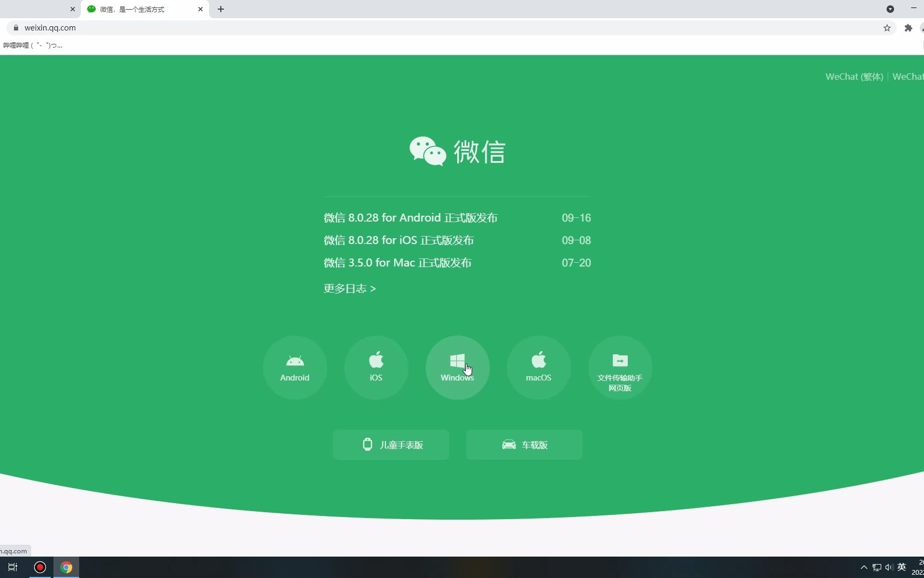
Task: Click the 微信 logo at page center
Action: tap(458, 151)
